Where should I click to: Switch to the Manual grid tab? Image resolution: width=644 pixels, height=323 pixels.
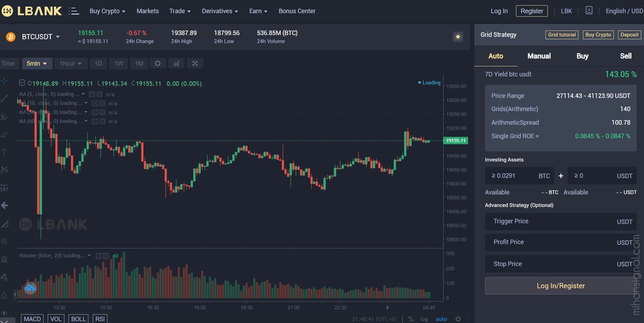tap(539, 56)
